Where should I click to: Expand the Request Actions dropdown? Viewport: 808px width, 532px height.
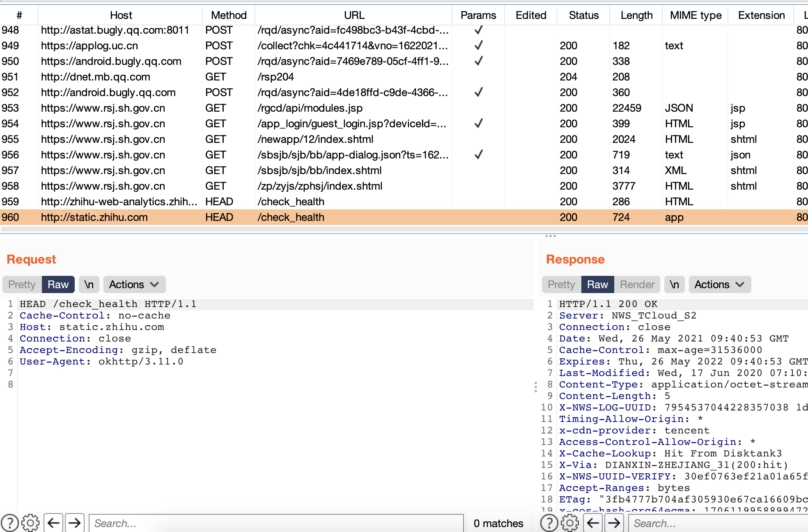pos(134,284)
